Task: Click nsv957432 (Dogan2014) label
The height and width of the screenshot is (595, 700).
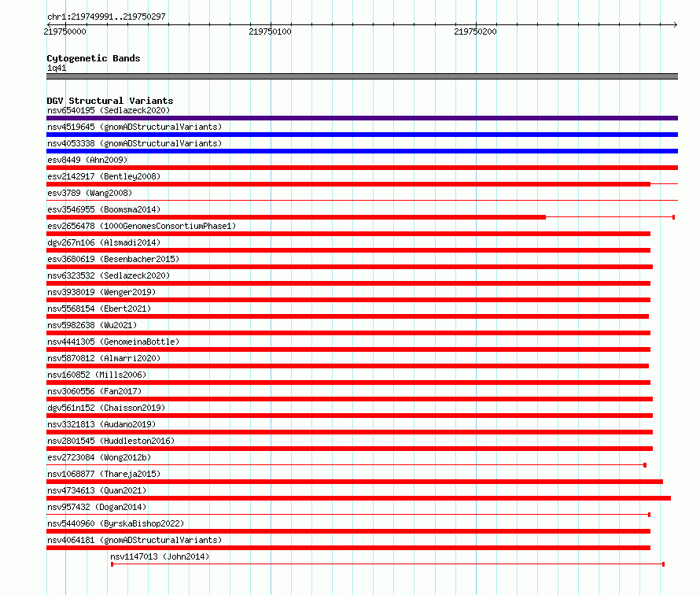Action: click(97, 507)
